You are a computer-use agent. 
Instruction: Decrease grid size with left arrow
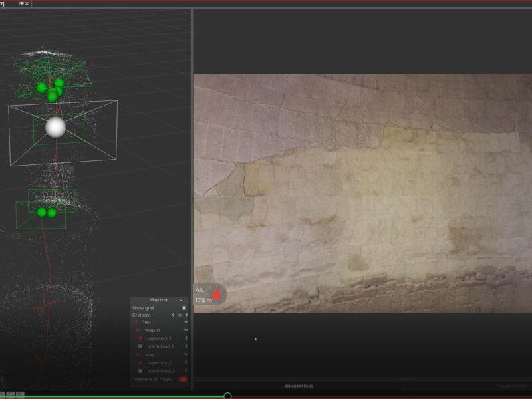click(173, 315)
